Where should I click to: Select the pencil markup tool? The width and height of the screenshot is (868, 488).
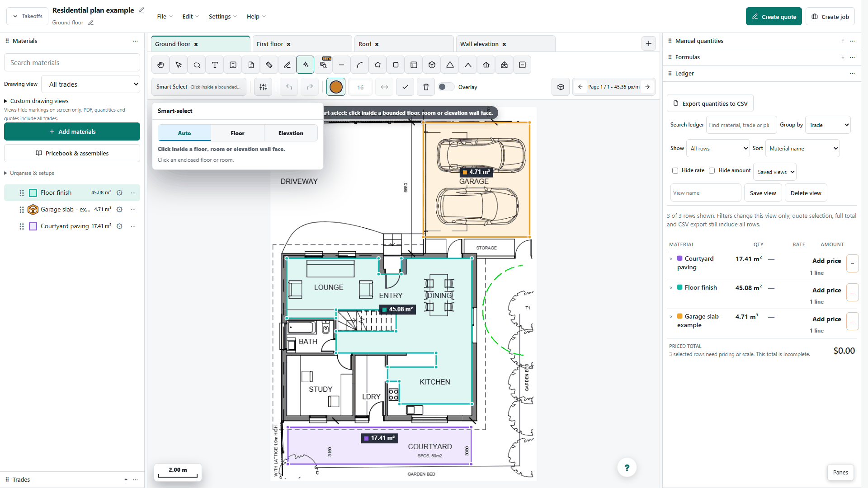[287, 65]
